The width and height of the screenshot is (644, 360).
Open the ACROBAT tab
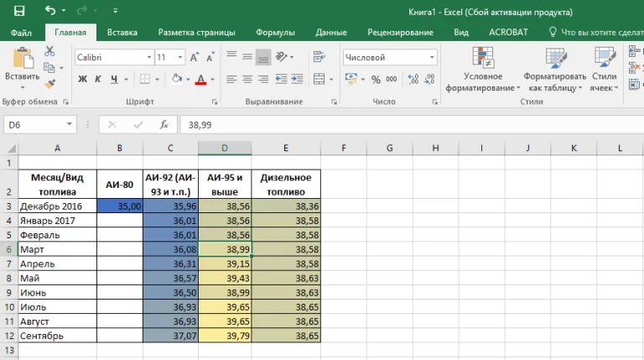508,33
